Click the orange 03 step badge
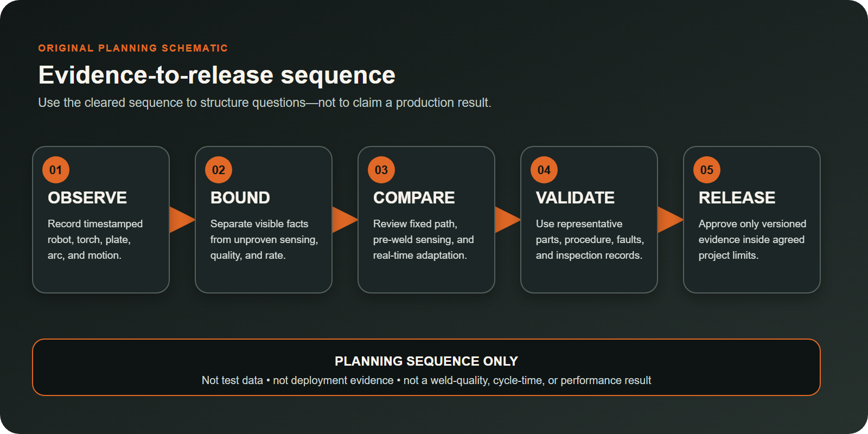This screenshot has width=868, height=434. (x=381, y=170)
